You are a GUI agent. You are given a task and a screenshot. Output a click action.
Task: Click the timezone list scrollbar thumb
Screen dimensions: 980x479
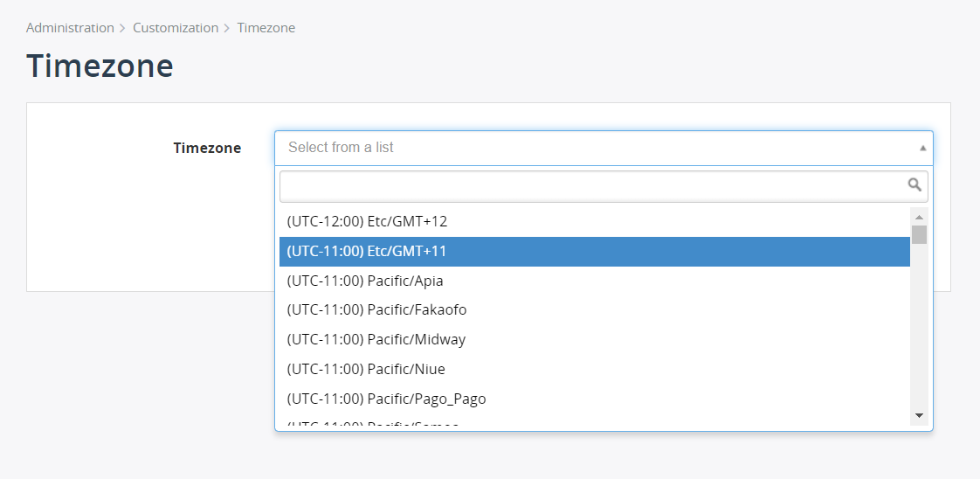(919, 234)
